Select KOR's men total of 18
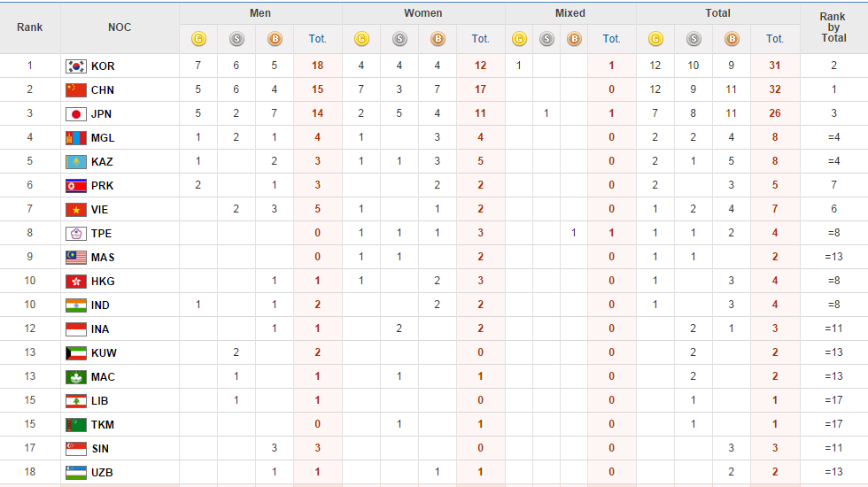The height and width of the screenshot is (487, 868). coord(317,66)
